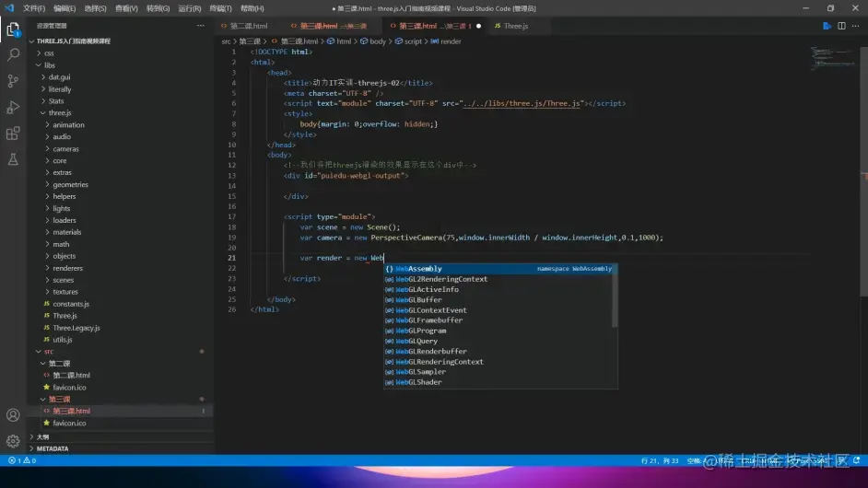
Task: Collapse the THREE.JS入门指南视频课程 root folder
Action: [x=73, y=41]
